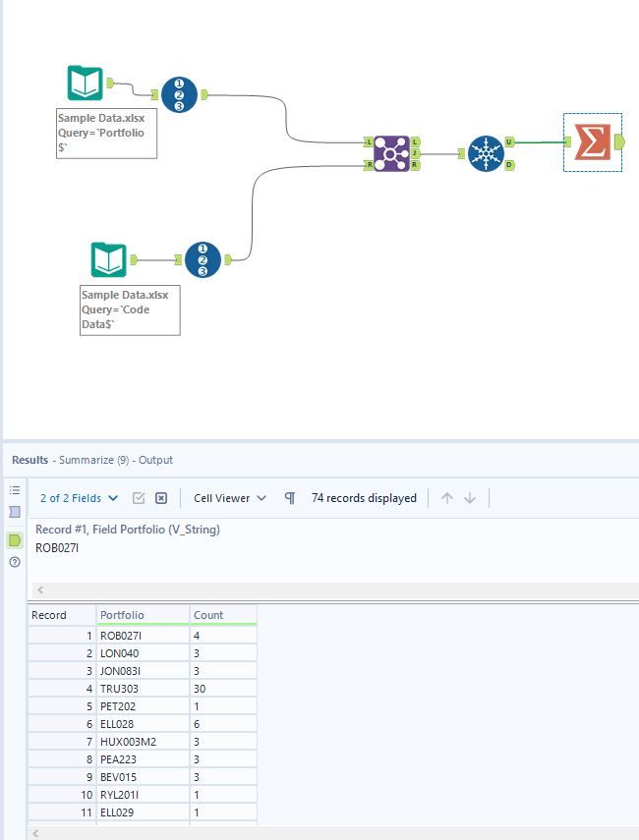Select cell PEA223 in the table
Image resolution: width=639 pixels, height=840 pixels.
[x=143, y=759]
